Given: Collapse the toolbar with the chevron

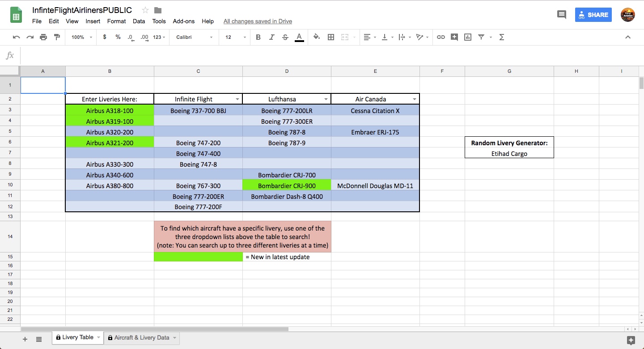Looking at the screenshot, I should pyautogui.click(x=628, y=37).
